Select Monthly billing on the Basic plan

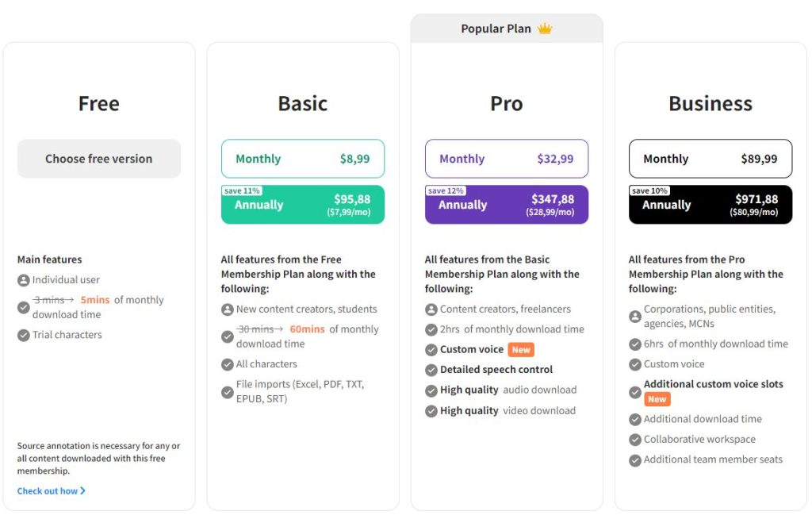(302, 158)
